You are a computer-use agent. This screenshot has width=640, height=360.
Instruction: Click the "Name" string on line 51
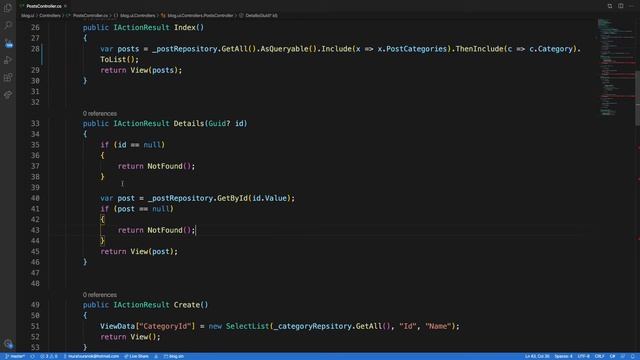pyautogui.click(x=438, y=326)
